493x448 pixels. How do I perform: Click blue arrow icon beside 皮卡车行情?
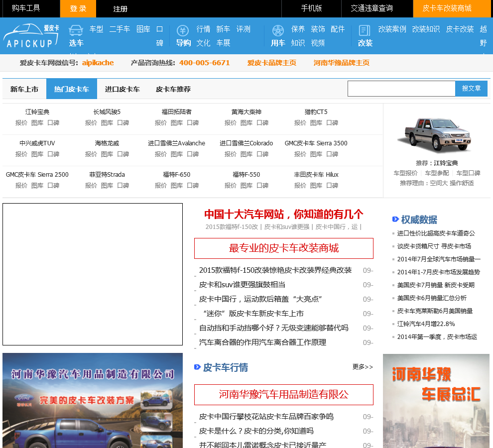pos(197,367)
